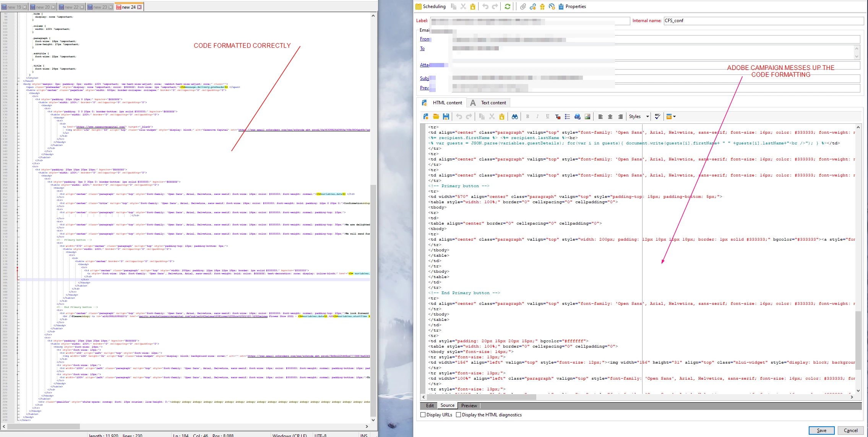Viewport: 868px width, 437px height.
Task: Click the Save button
Action: [x=821, y=431]
